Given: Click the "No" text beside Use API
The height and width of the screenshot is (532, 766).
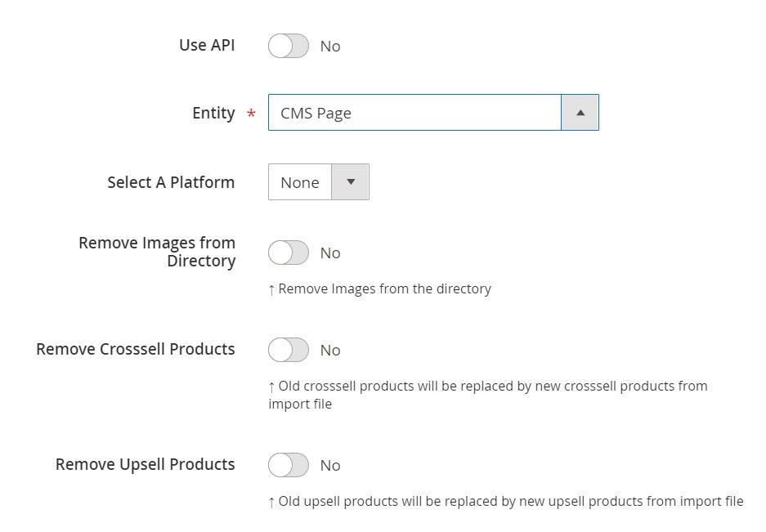Looking at the screenshot, I should (x=330, y=47).
